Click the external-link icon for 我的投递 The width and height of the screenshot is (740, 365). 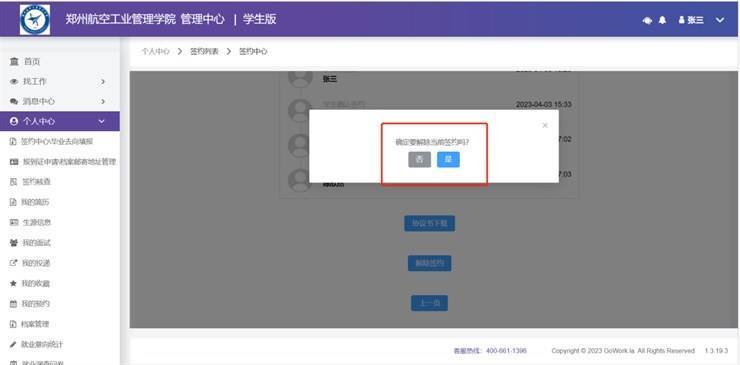pyautogui.click(x=14, y=263)
